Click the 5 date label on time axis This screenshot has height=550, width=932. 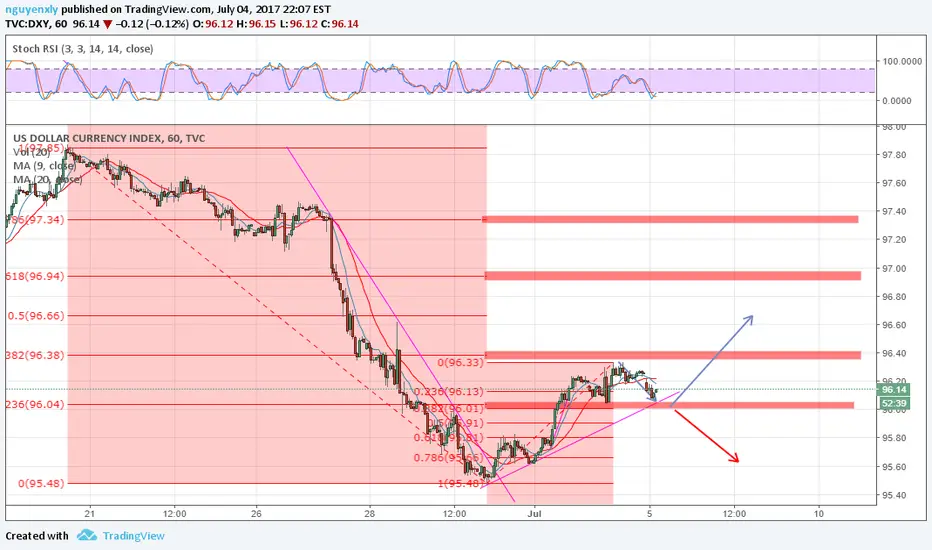tap(650, 514)
